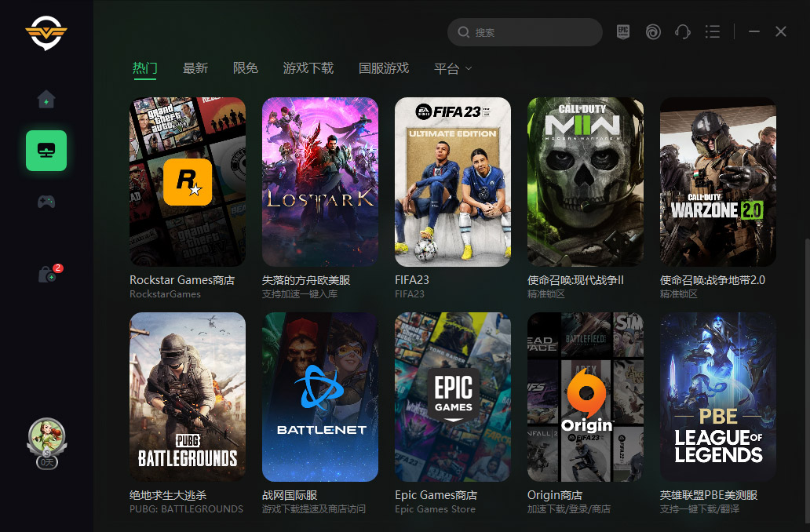Open the FIFA 23 Ultimate Edition cover

point(453,182)
